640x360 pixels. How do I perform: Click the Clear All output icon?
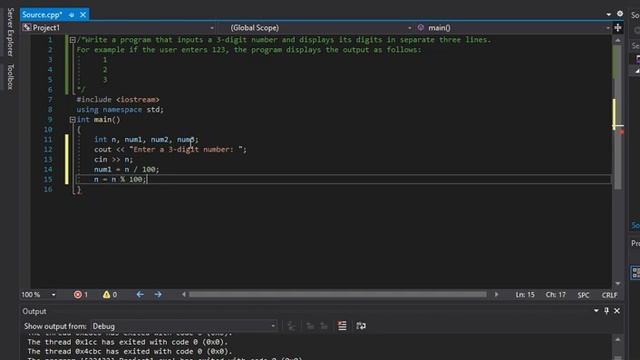[x=342, y=326]
